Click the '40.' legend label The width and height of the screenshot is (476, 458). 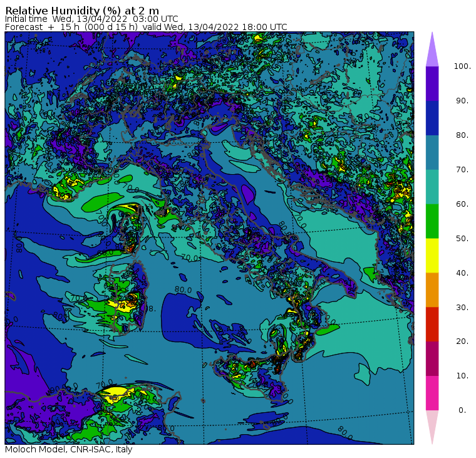(462, 273)
